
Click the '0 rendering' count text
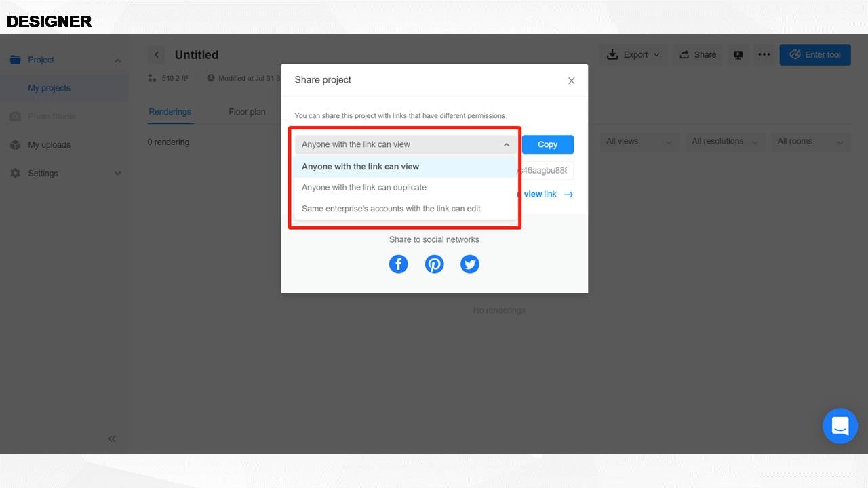(x=168, y=142)
